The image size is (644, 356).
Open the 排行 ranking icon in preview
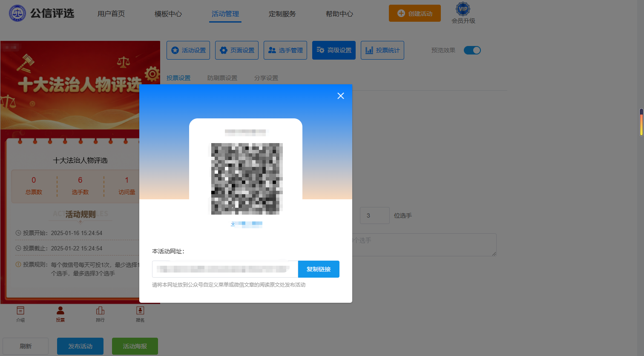[x=100, y=313]
